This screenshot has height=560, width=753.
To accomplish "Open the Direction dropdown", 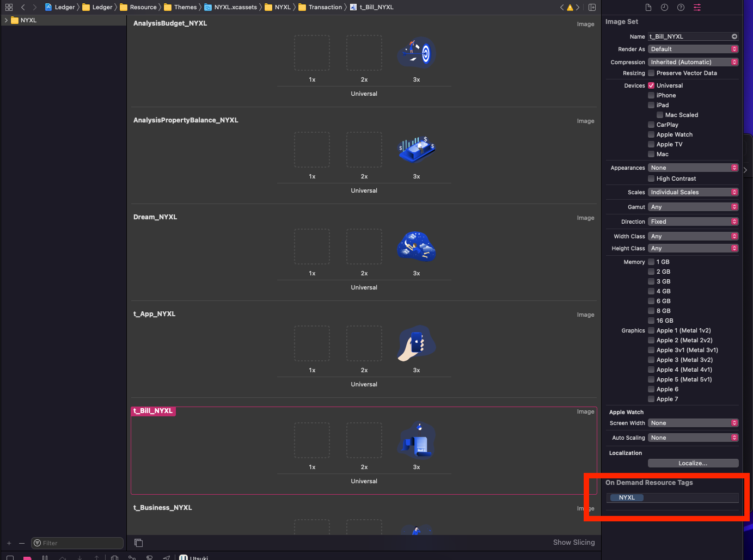I will tap(693, 221).
